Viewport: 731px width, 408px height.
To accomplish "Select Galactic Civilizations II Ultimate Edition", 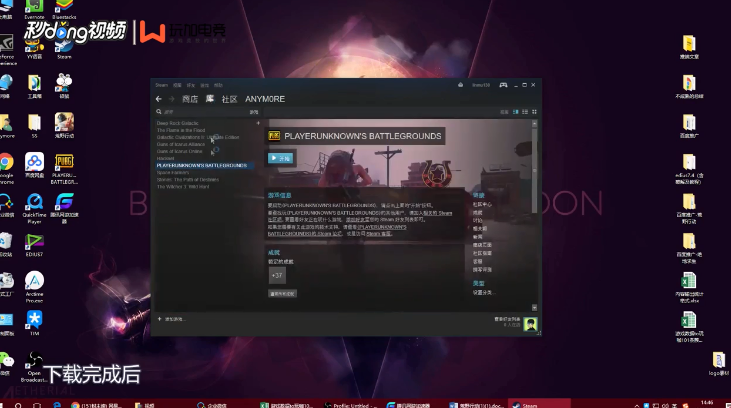I will pyautogui.click(x=198, y=137).
